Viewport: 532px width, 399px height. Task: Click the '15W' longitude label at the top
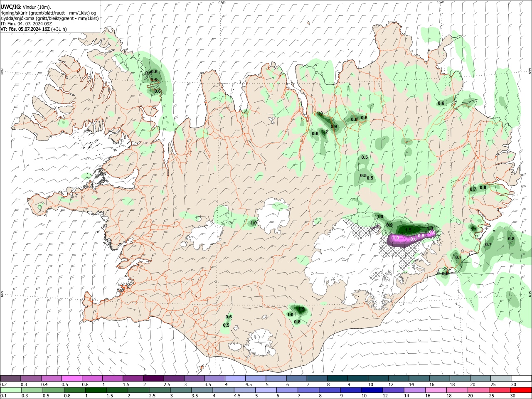(440, 2)
